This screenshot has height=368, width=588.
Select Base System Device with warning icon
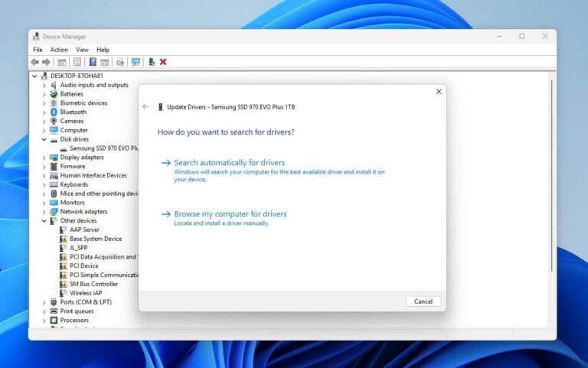pyautogui.click(x=95, y=239)
